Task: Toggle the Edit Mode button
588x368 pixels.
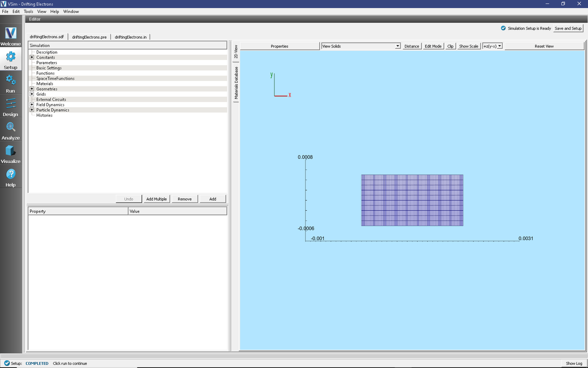Action: click(x=433, y=46)
